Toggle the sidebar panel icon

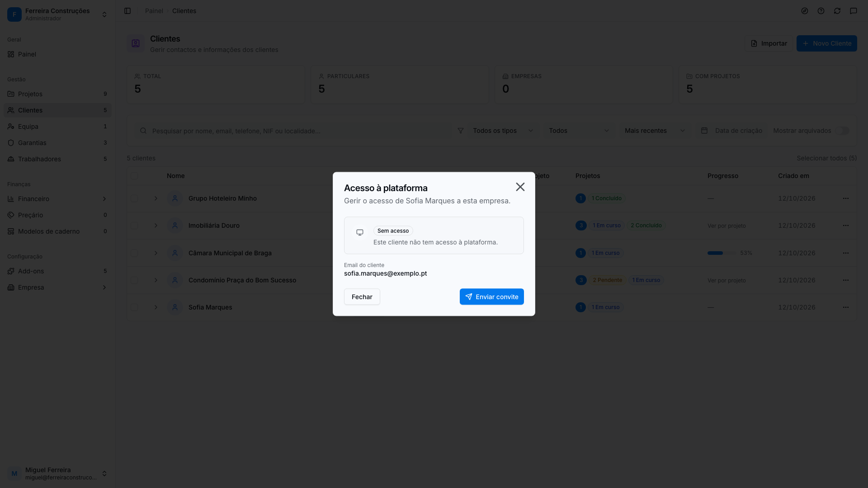[127, 11]
